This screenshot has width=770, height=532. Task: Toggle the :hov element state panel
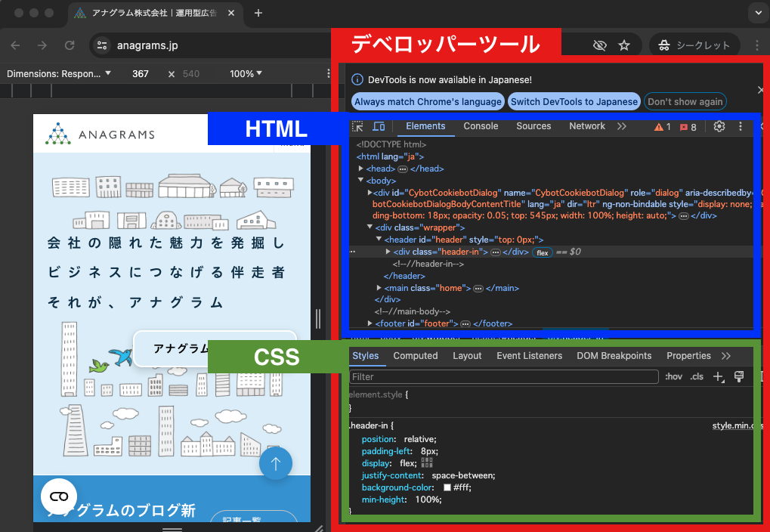[x=673, y=376]
